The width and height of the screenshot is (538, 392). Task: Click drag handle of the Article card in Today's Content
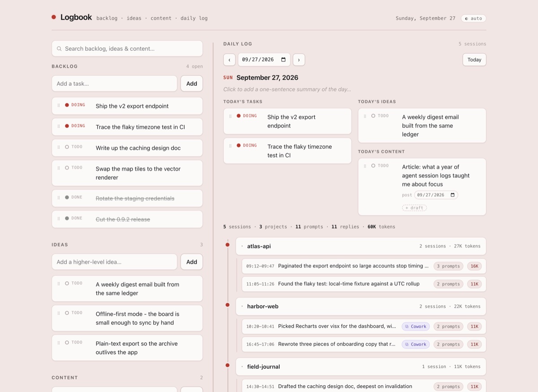[365, 166]
